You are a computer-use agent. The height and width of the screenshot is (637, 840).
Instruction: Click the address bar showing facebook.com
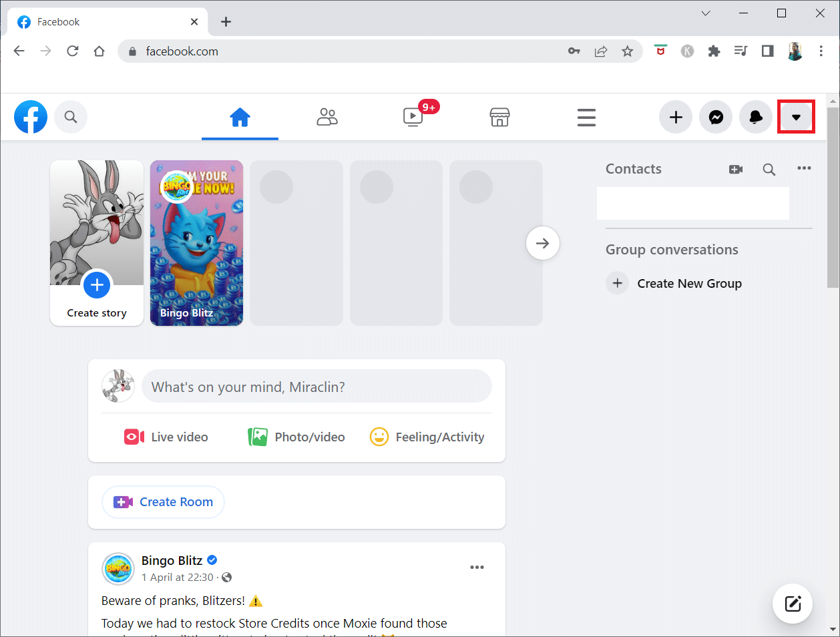coord(341,51)
